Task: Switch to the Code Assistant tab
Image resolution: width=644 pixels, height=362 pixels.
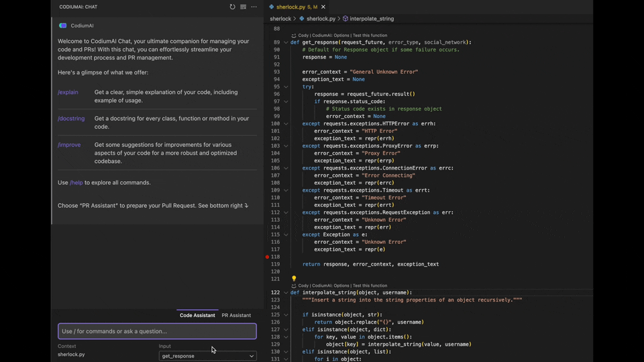Action: point(197,315)
